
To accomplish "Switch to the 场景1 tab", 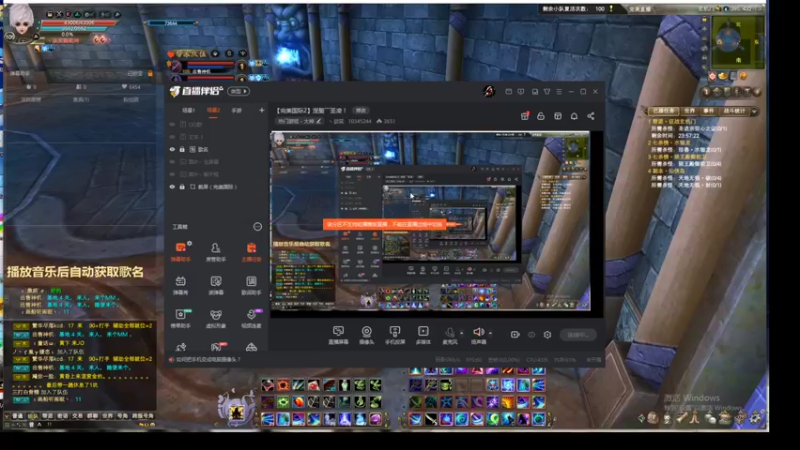I will [188, 110].
